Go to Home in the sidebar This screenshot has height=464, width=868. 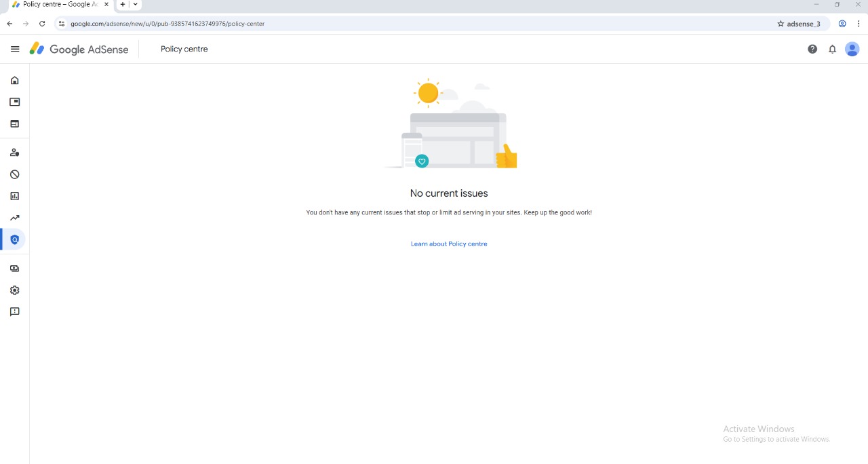15,80
